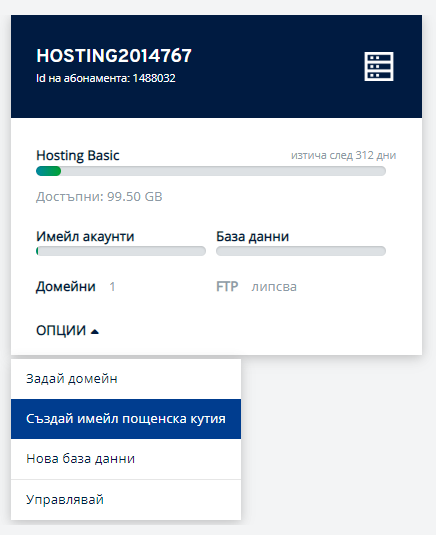
Task: Click the Имейл акаунти progress bar
Action: (x=121, y=251)
